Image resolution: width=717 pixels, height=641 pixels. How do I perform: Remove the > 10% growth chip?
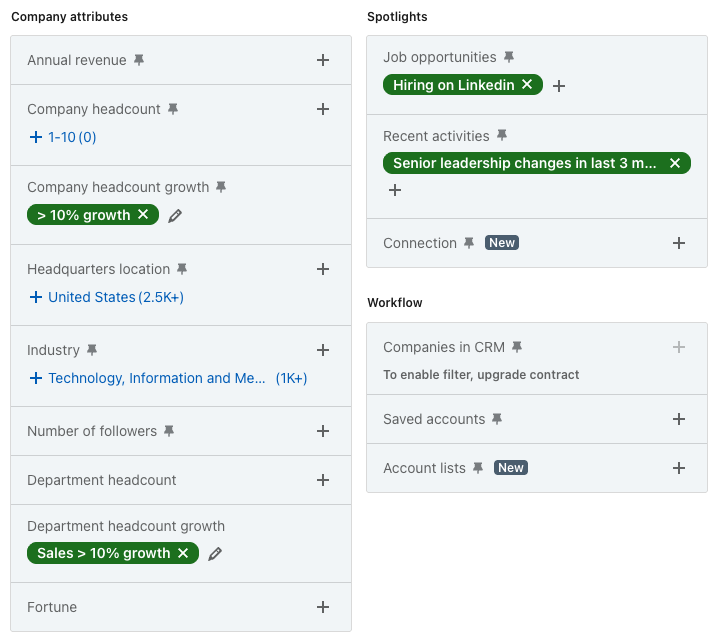click(143, 215)
